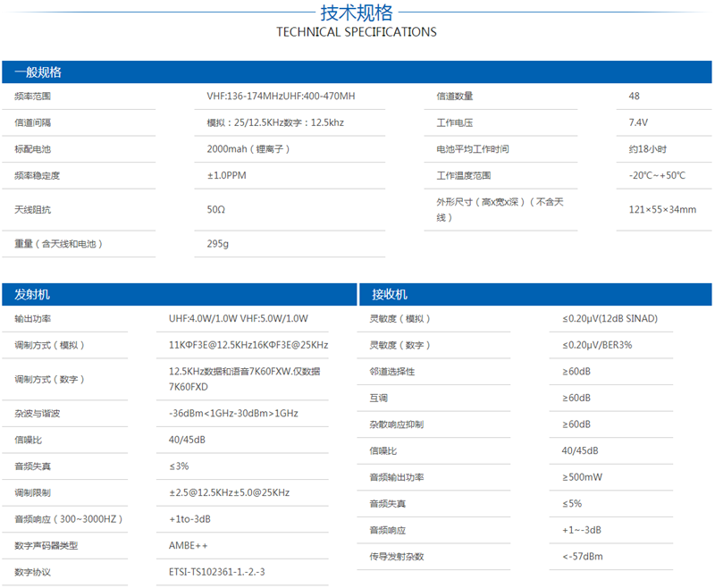The width and height of the screenshot is (715, 588).
Task: Click the 天线阻抗 label
Action: click(x=33, y=210)
